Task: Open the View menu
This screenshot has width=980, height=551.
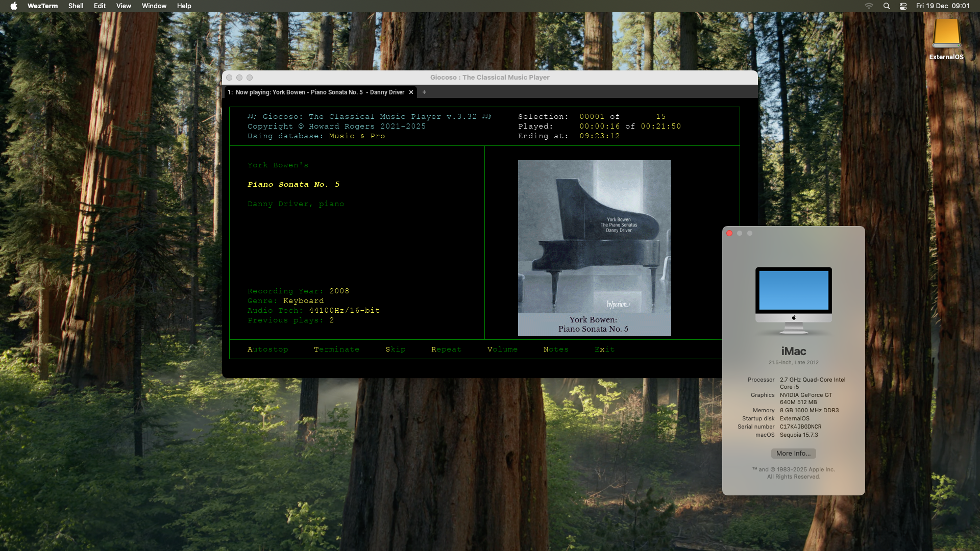Action: (x=124, y=6)
